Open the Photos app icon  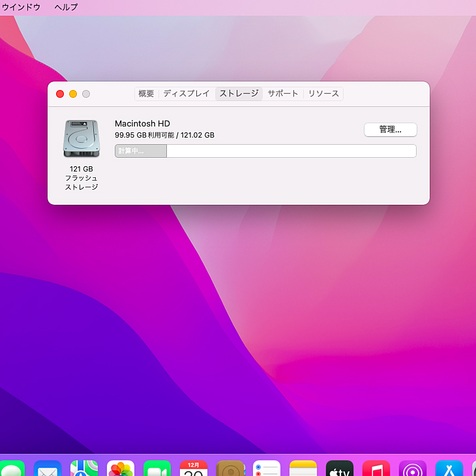coord(121,468)
